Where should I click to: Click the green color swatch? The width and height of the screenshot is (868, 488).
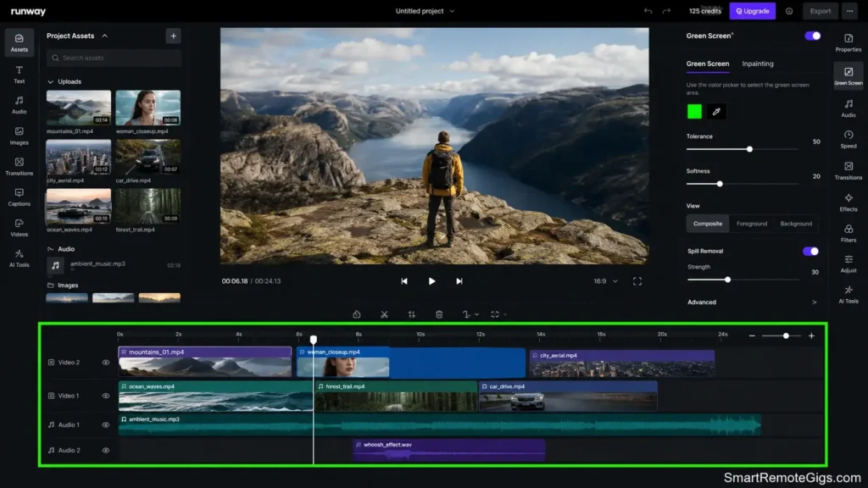tap(694, 112)
